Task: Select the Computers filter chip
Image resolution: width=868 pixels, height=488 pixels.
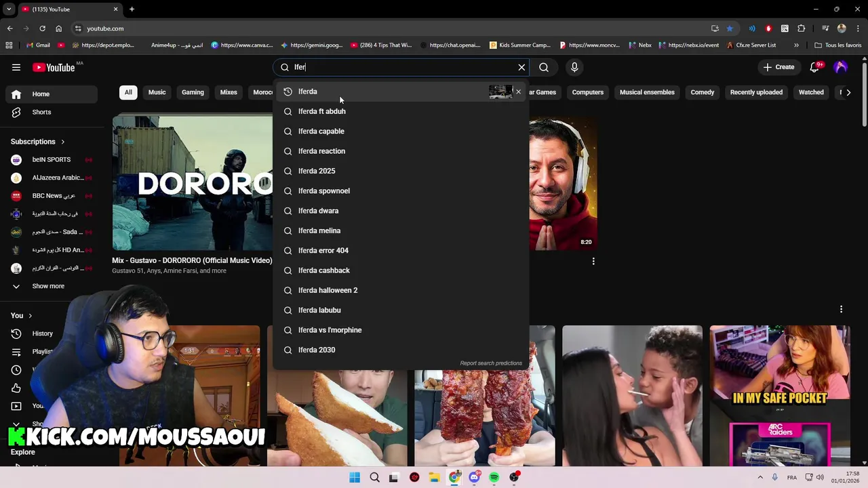Action: (x=588, y=92)
